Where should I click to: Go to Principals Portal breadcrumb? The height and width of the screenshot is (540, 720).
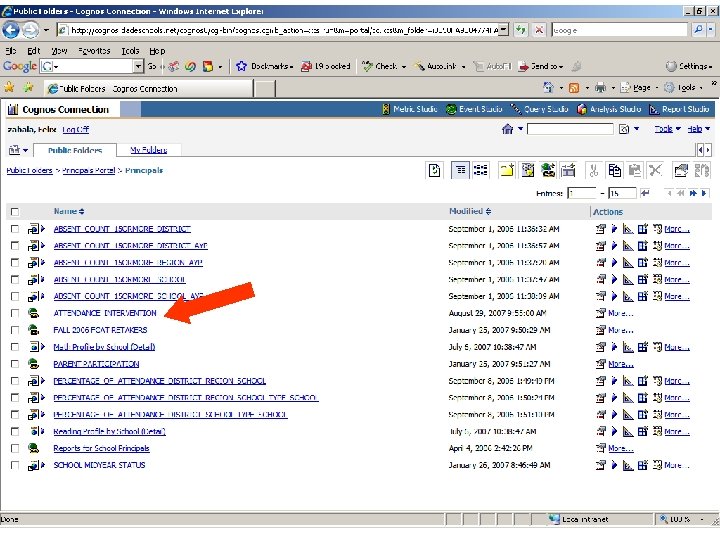(89, 170)
